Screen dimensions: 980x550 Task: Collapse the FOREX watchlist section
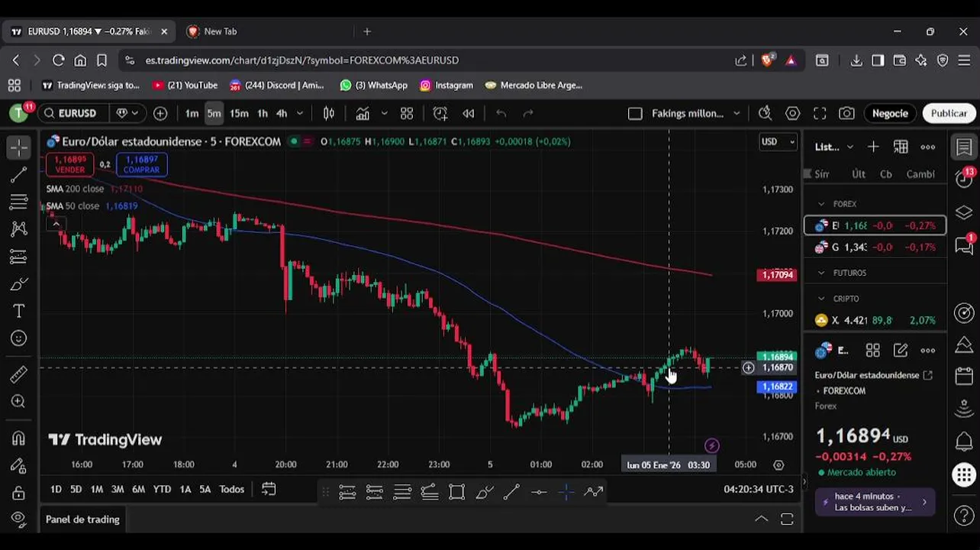point(821,204)
